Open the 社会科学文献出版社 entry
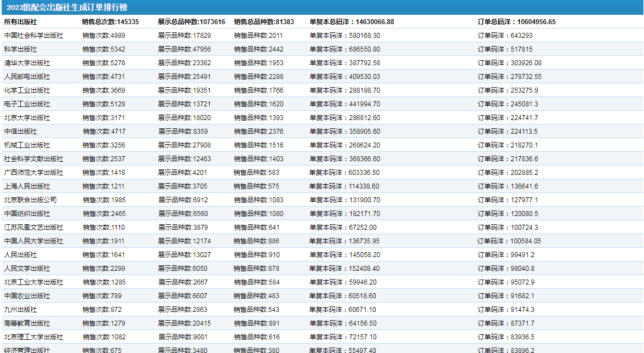The image size is (644, 353). pyautogui.click(x=33, y=159)
